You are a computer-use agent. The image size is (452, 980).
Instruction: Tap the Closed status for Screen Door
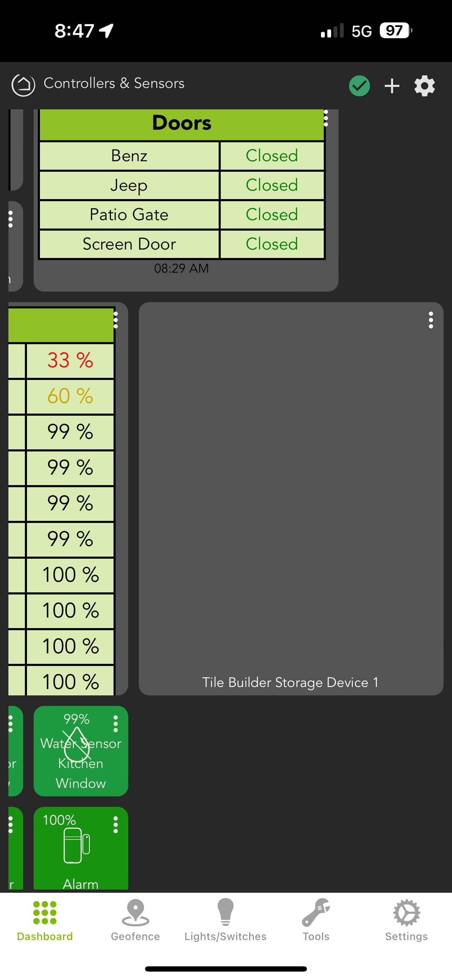pyautogui.click(x=272, y=244)
